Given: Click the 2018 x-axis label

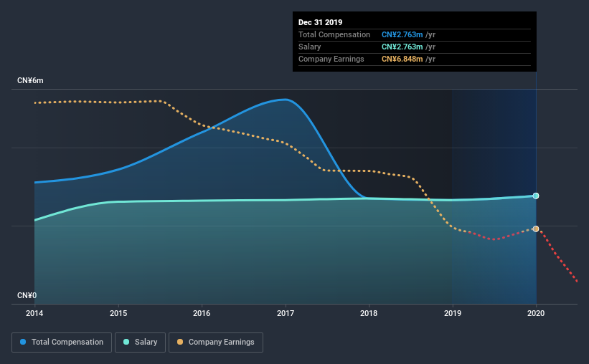Looking at the screenshot, I should (x=369, y=313).
